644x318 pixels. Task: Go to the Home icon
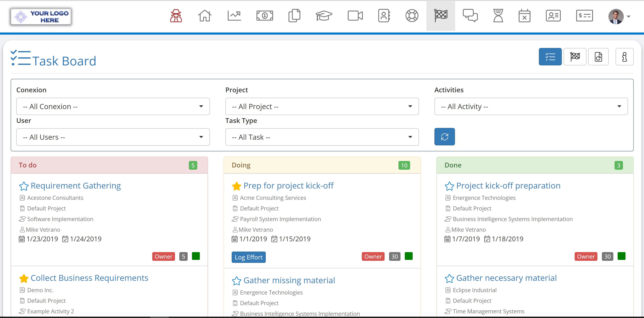coord(204,16)
